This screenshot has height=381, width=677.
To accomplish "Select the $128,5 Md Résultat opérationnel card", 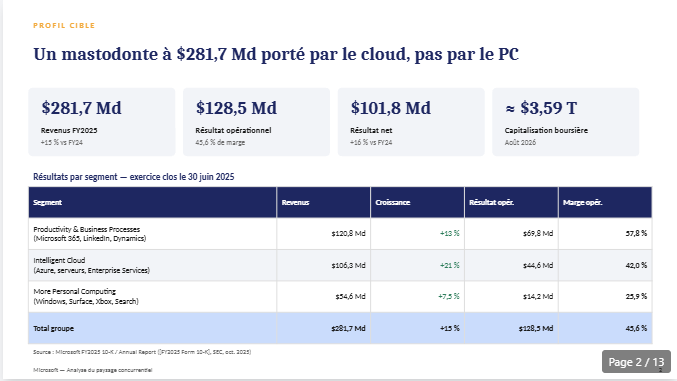I will pos(256,122).
